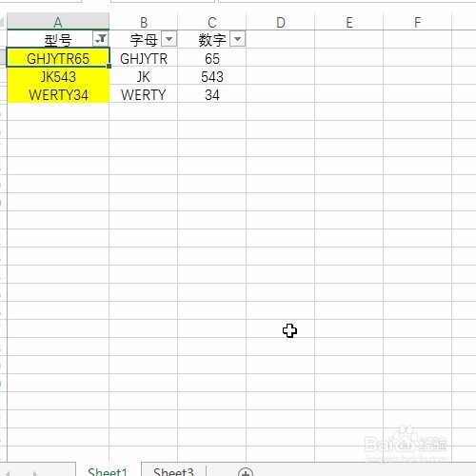
Task: Switch to the Sheet3 tab
Action: pos(173,471)
